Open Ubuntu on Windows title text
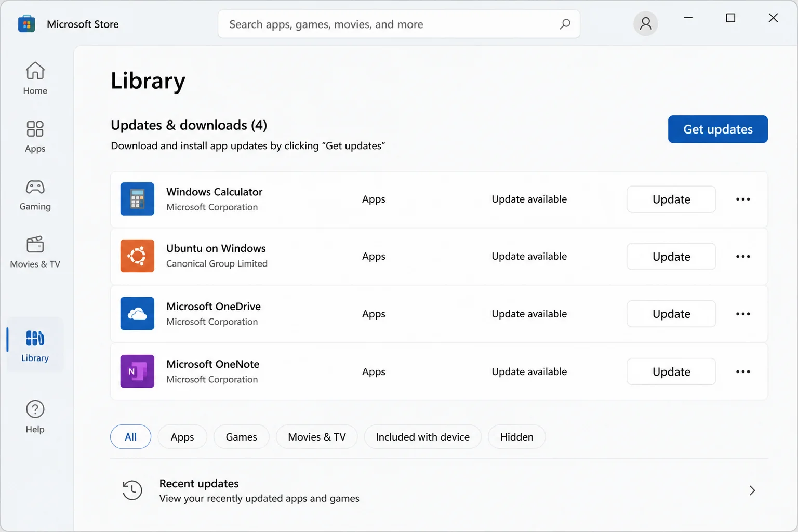This screenshot has width=798, height=532. pyautogui.click(x=216, y=248)
